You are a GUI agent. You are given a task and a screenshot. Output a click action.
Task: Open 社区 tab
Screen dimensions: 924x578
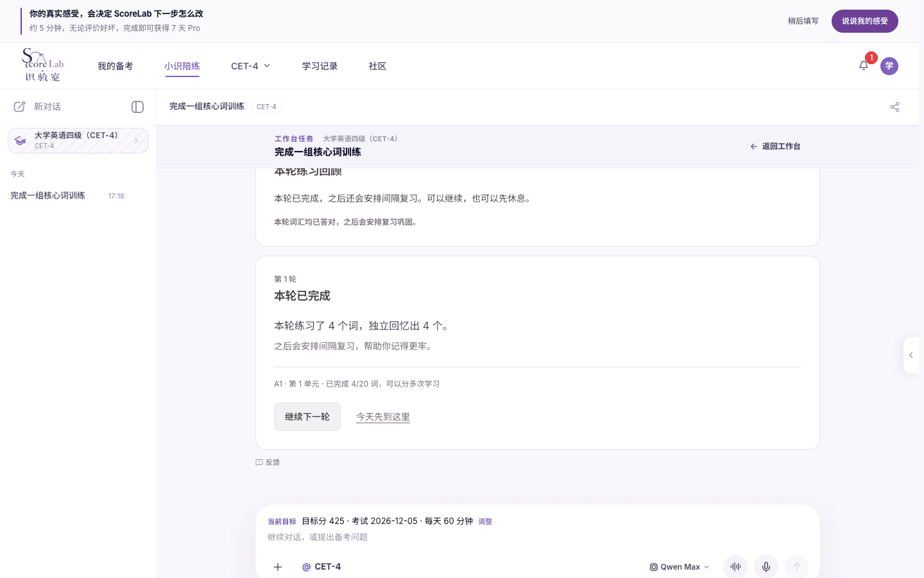(x=377, y=66)
